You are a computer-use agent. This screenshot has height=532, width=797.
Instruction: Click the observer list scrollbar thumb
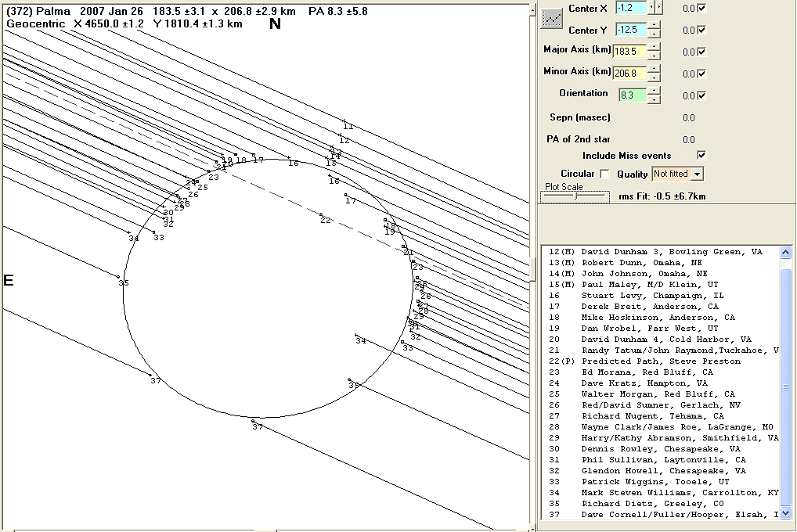(785, 388)
